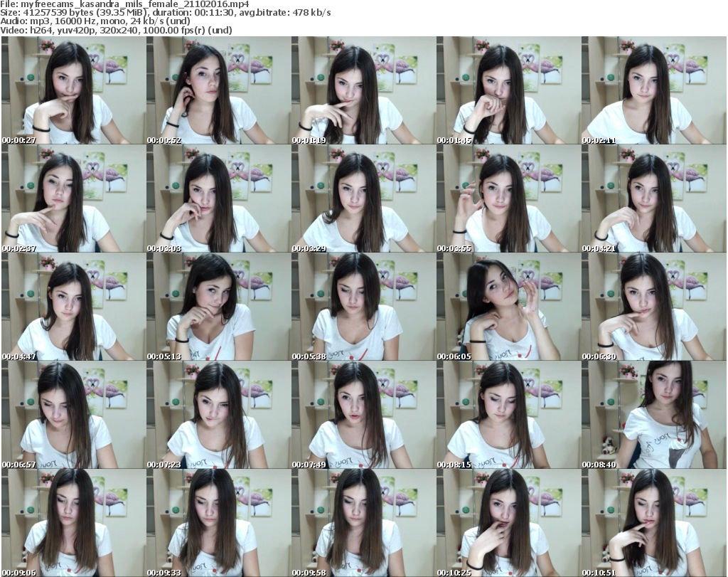The width and height of the screenshot is (728, 577).
Task: Select the thumbnail stamped 00:00:27
Action: click(x=73, y=90)
